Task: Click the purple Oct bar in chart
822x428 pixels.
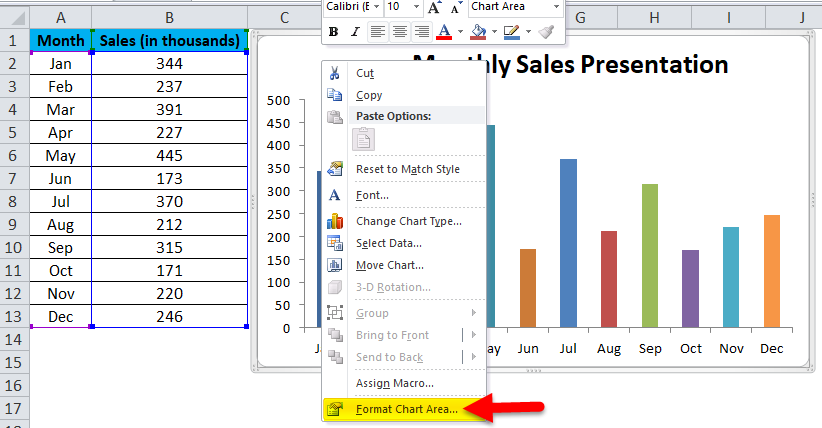Action: pyautogui.click(x=690, y=289)
